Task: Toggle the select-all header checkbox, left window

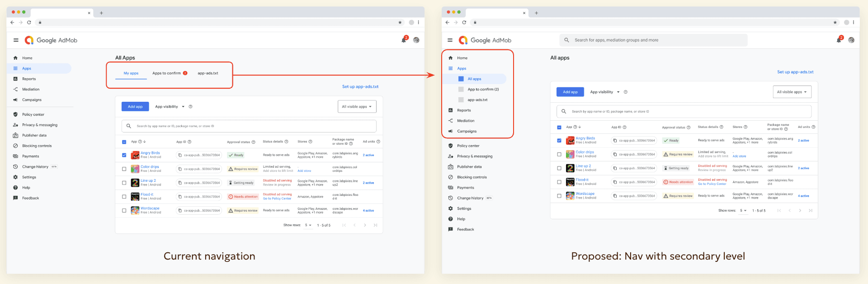Action: (x=124, y=142)
